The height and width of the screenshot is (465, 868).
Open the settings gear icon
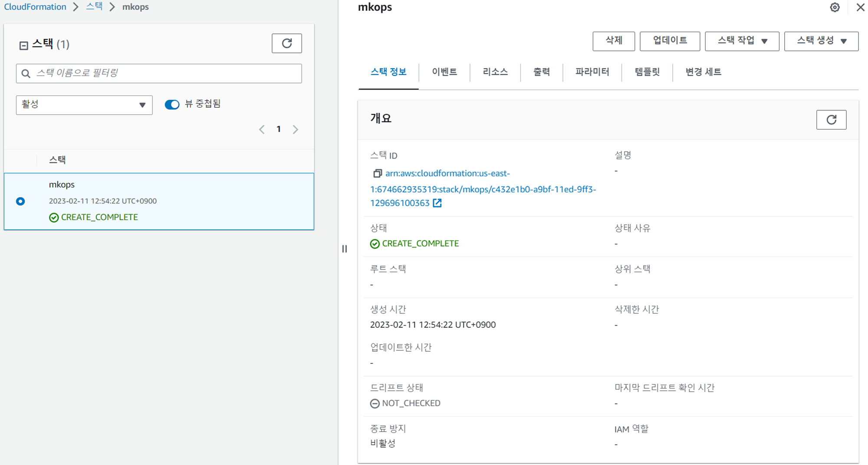coord(835,7)
